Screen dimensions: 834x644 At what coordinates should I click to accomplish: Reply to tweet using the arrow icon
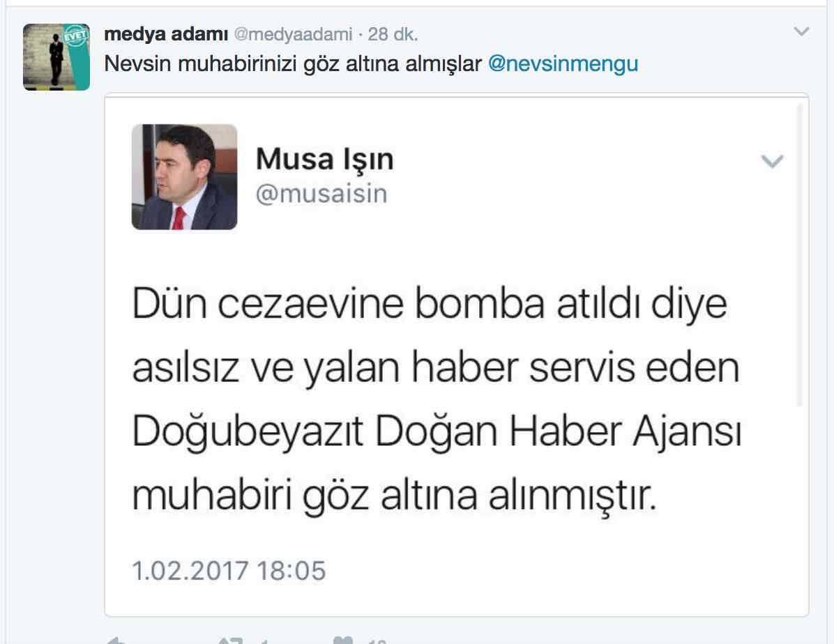pos(116,641)
